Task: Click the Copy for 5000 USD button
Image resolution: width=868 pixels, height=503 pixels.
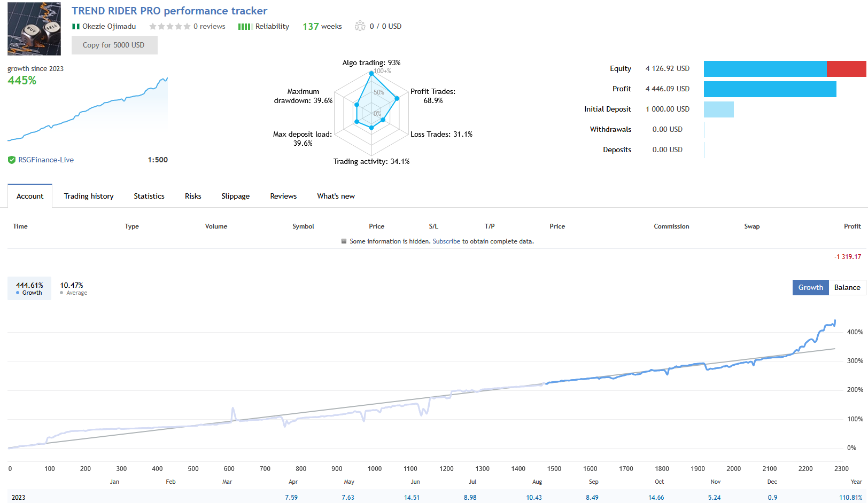Action: [x=114, y=45]
